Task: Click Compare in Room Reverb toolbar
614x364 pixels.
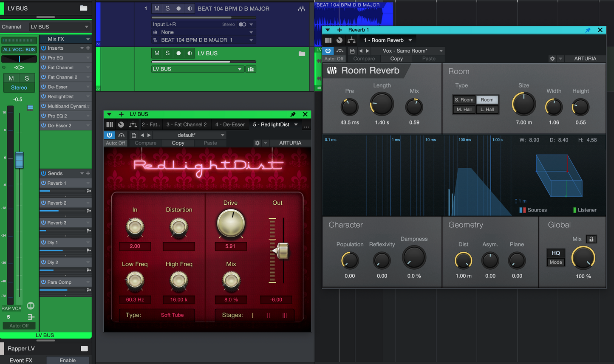Action: (x=364, y=59)
